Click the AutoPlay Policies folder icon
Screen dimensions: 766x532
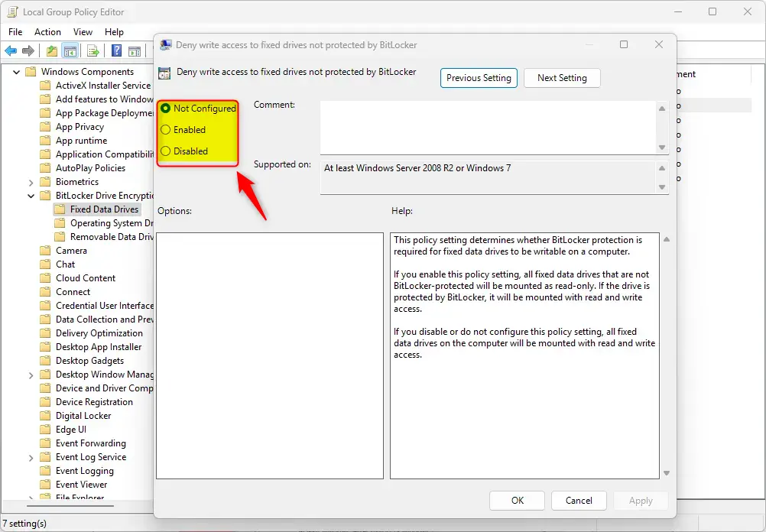(x=45, y=168)
